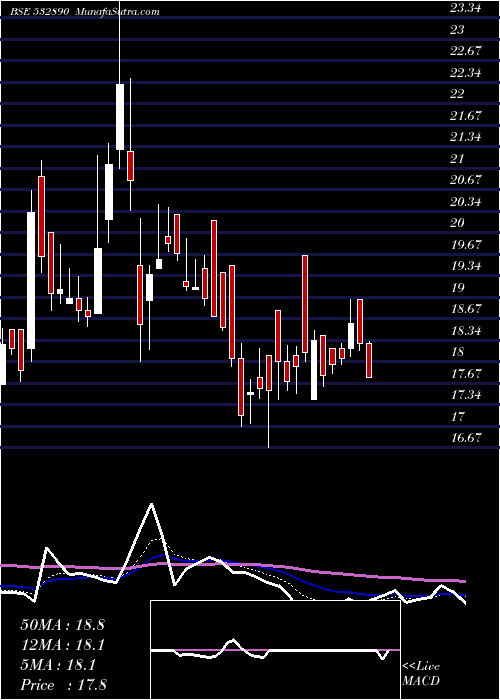500x700 pixels.
Task: Select the 20 price axis label
Action: (x=458, y=223)
